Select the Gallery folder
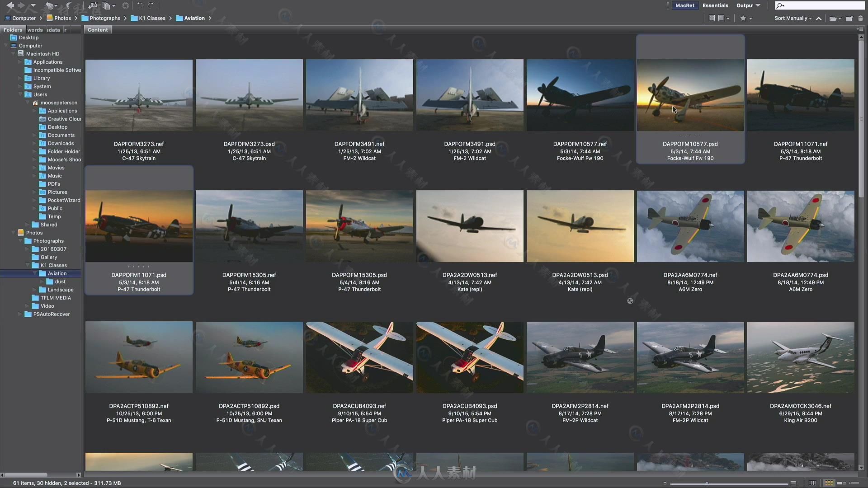This screenshot has height=488, width=868. [44, 257]
